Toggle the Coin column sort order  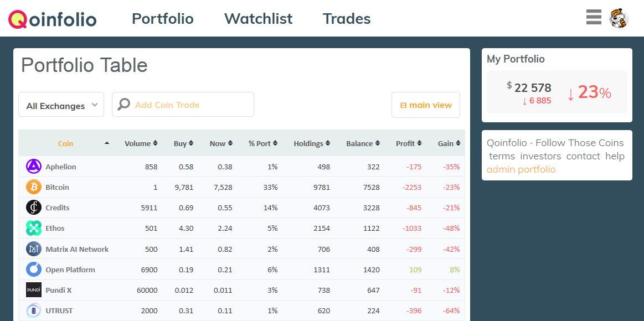(x=106, y=143)
